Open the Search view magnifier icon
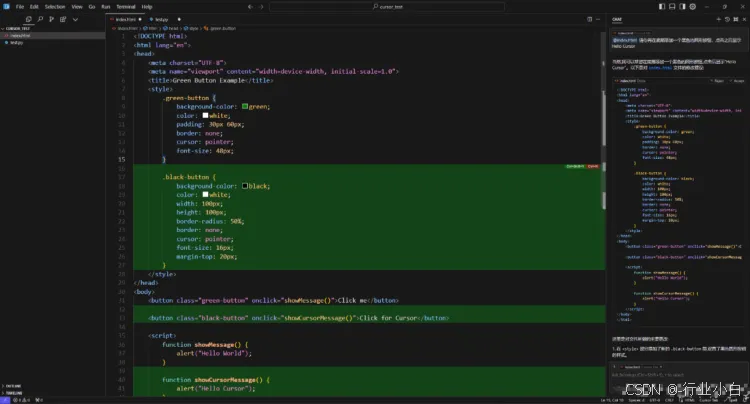 pyautogui.click(x=40, y=19)
